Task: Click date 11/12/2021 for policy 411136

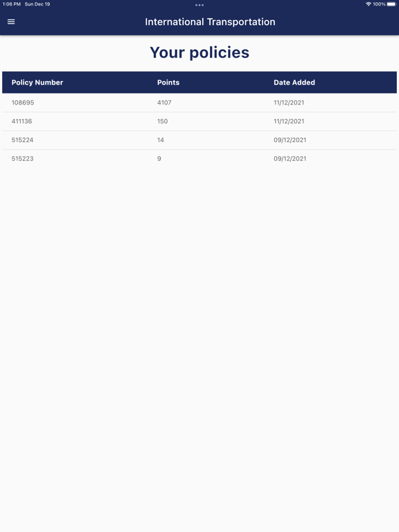Action: (x=289, y=121)
